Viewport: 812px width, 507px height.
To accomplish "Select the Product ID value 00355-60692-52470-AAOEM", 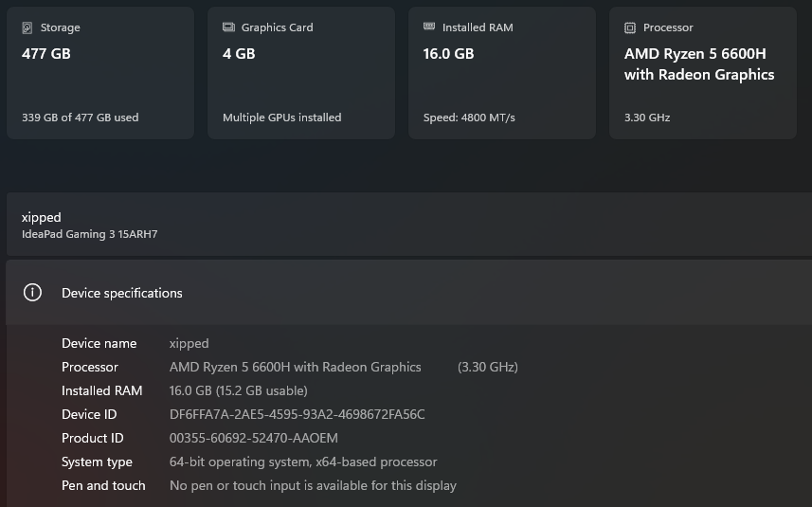I will tap(253, 438).
